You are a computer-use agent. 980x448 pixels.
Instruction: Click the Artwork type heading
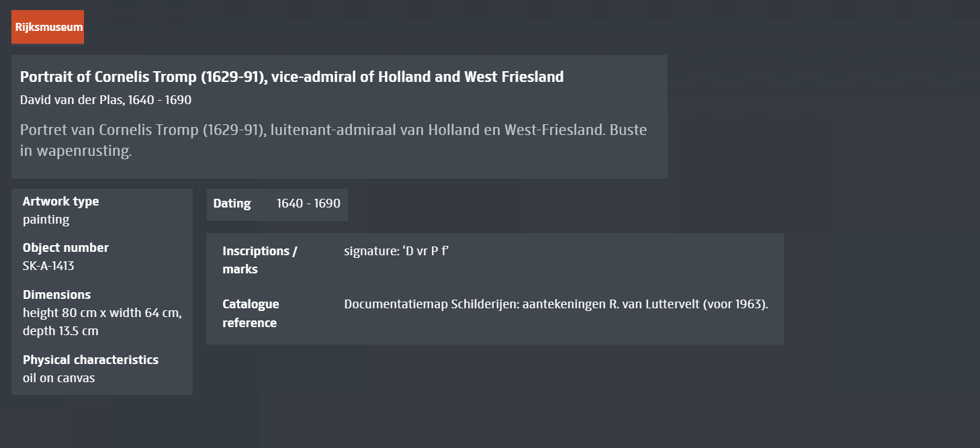tap(60, 201)
